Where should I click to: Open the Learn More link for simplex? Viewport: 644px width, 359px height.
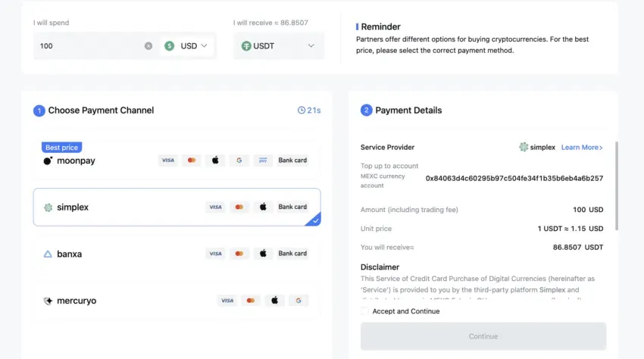(x=582, y=147)
